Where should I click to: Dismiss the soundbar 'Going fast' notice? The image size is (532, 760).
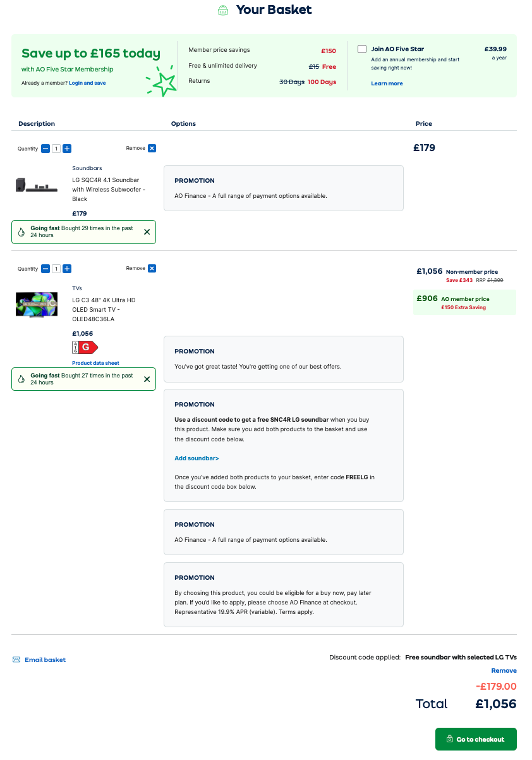pos(147,232)
